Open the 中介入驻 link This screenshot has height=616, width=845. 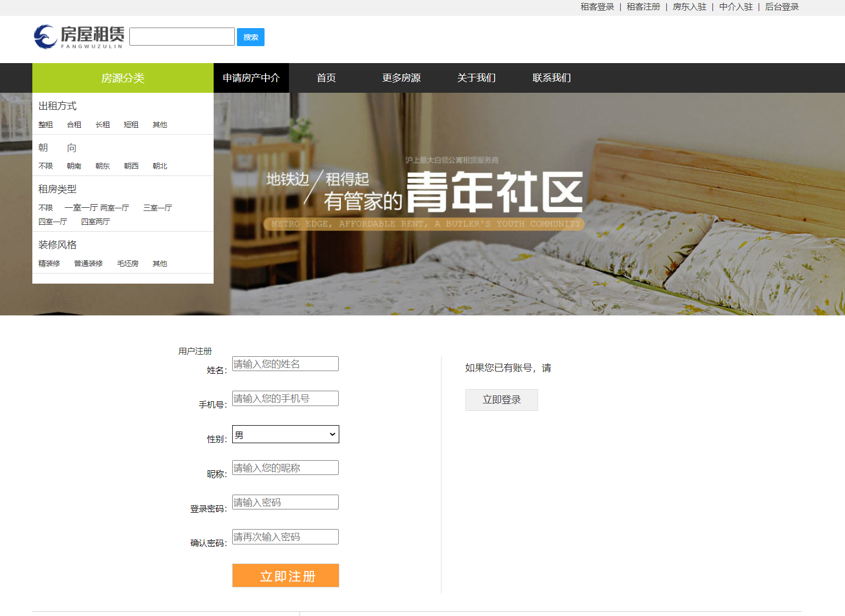pos(736,7)
